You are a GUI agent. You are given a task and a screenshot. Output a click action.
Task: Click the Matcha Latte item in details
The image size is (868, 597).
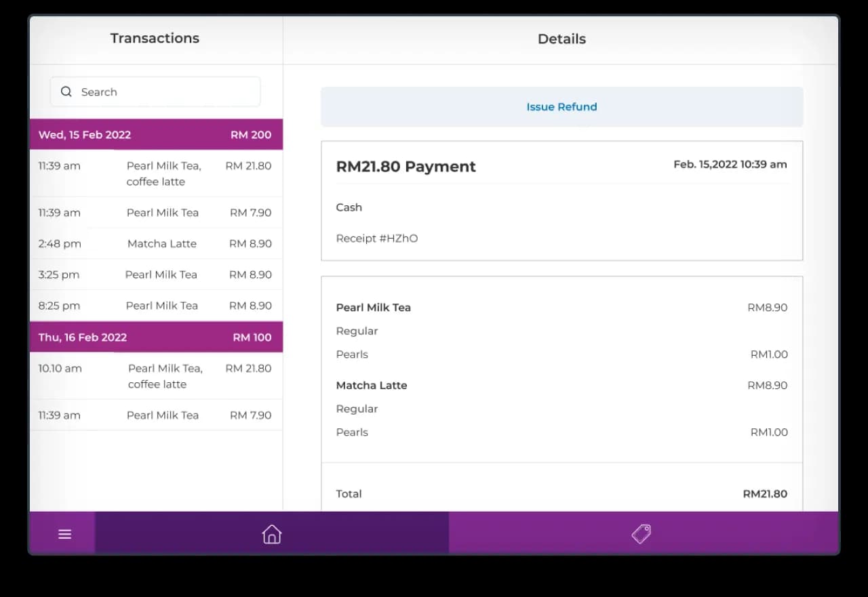click(372, 386)
